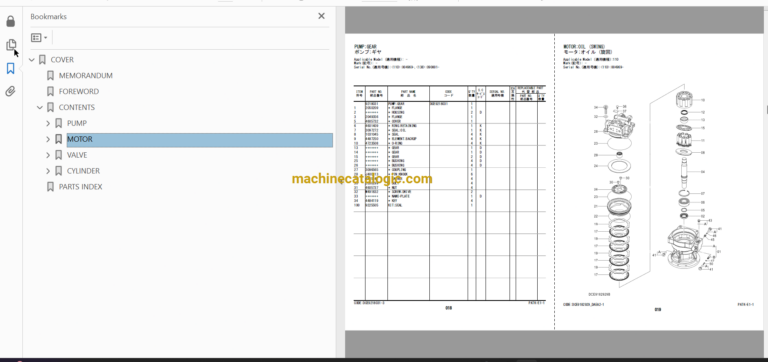Select the COVER bookmark
768x362 pixels.
tap(62, 60)
